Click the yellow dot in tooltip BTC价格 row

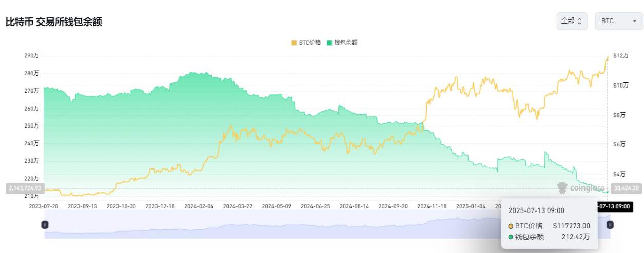510,226
